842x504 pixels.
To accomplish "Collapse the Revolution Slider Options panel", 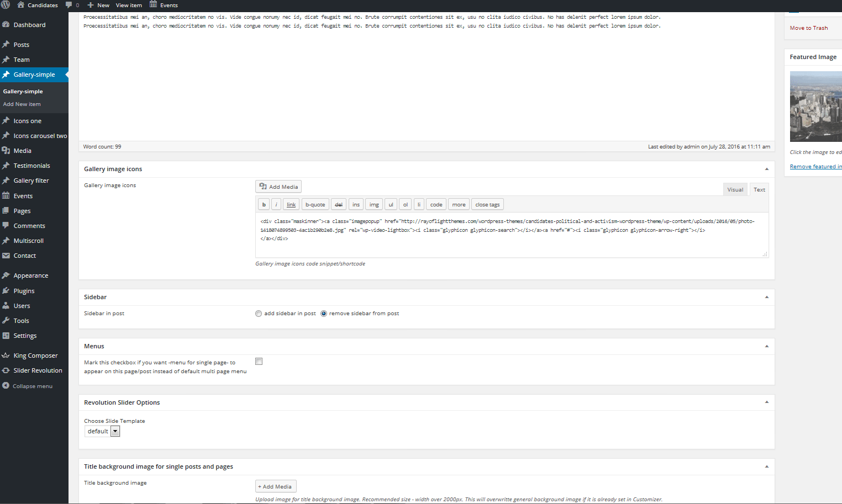I will (x=766, y=402).
